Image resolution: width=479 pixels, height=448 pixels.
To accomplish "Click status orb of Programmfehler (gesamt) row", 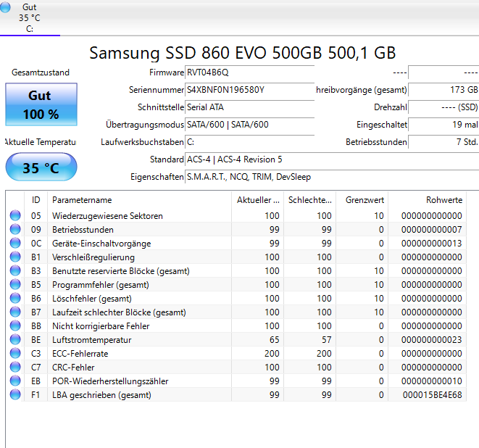I will (15, 284).
